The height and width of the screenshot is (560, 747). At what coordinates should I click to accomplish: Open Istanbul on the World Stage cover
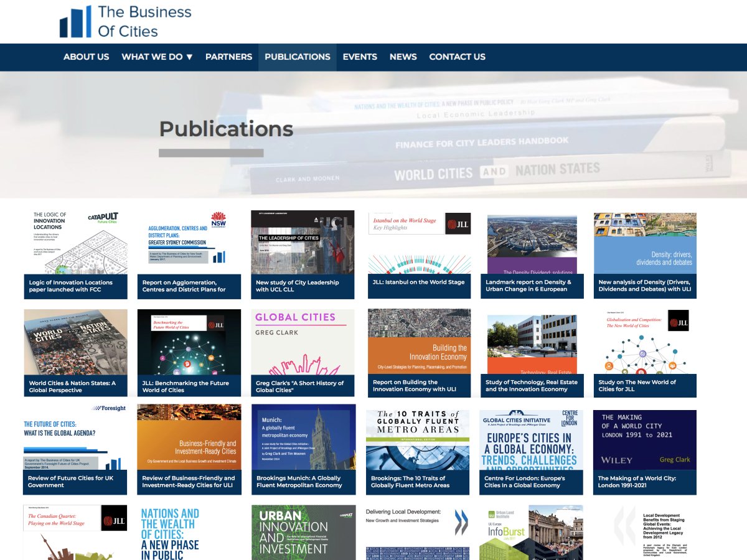(x=420, y=243)
